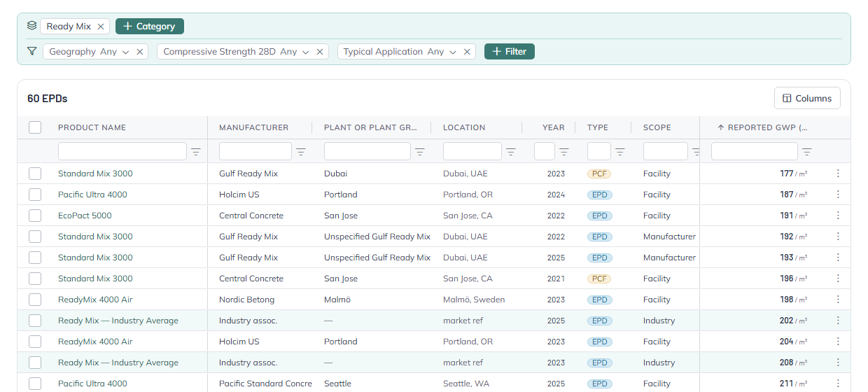Clear the Typical Application filter

tap(467, 52)
